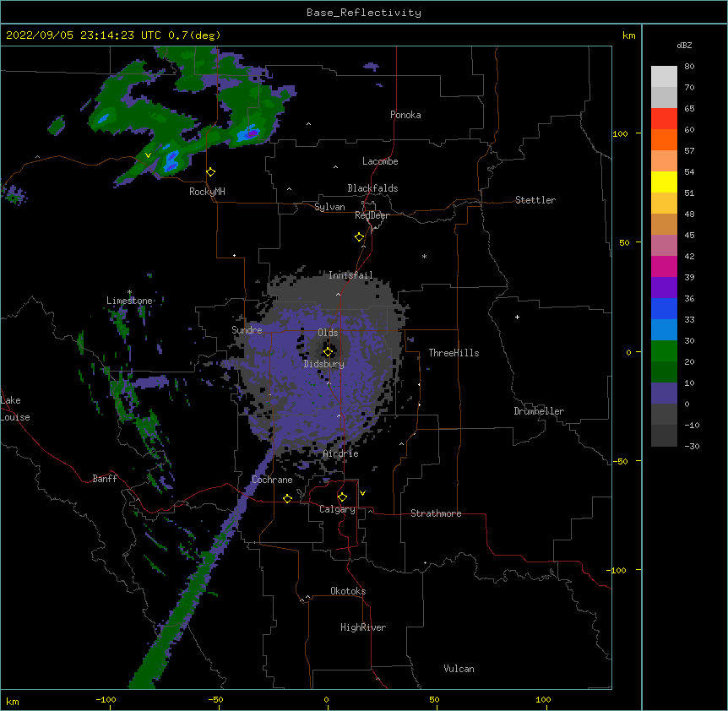728x711 pixels.
Task: Click the RockyMH label
Action: tap(207, 192)
